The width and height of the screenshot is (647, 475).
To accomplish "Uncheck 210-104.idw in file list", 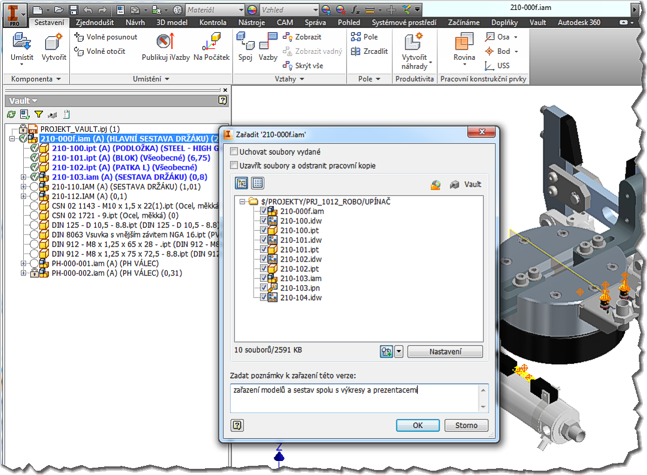I will click(x=264, y=297).
